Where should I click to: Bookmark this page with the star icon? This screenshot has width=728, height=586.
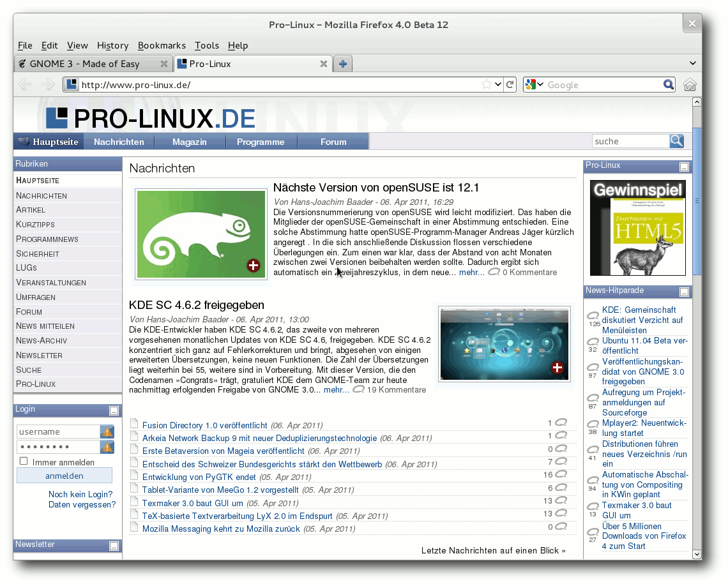486,84
